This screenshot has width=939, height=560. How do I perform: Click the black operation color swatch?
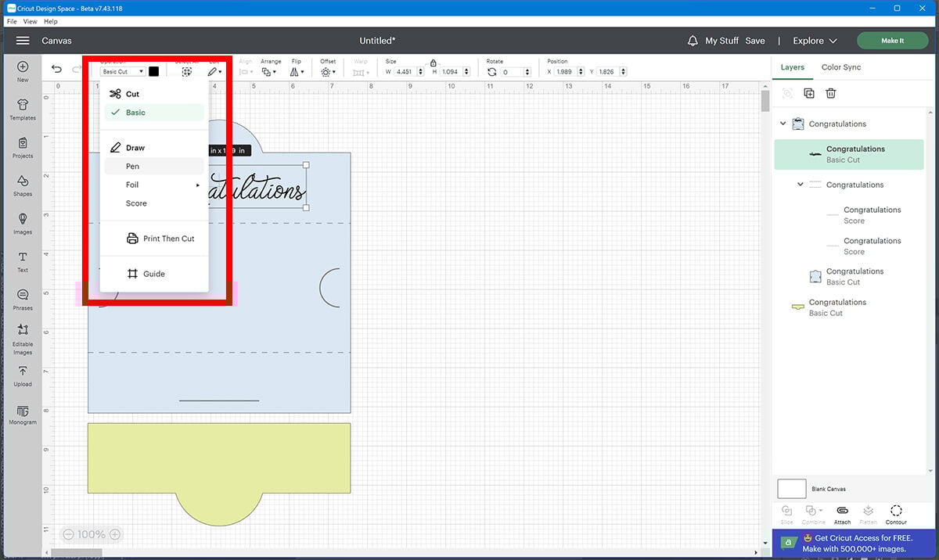154,72
